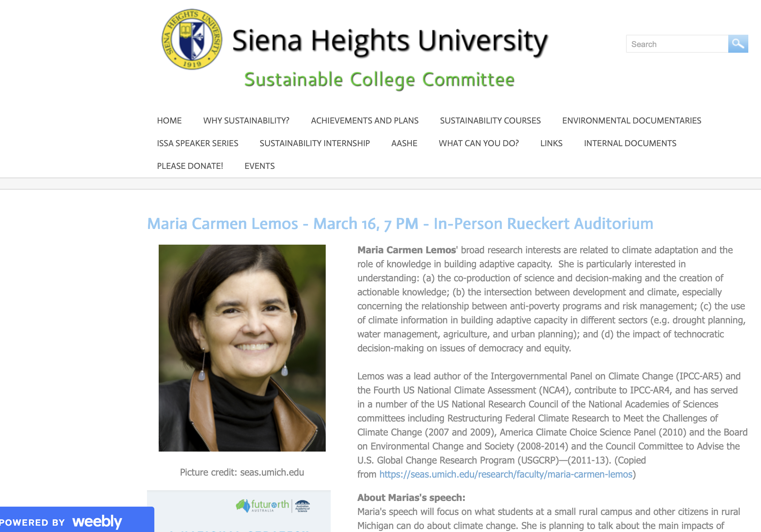Open the WHY SUSTAINABILITY? page
Viewport: 761px width, 532px height.
click(246, 120)
